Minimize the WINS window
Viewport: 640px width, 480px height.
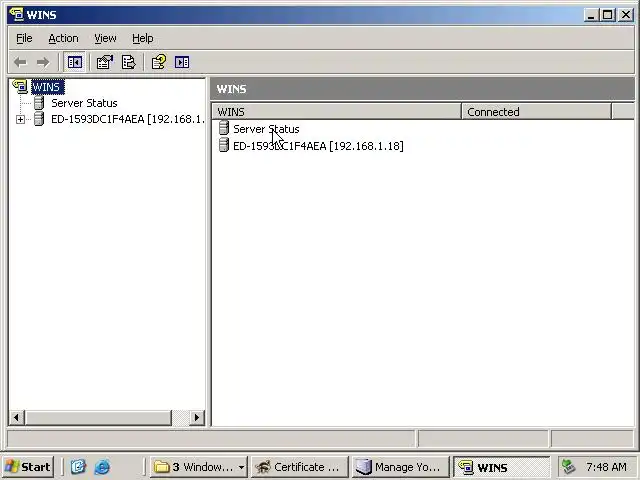click(x=591, y=15)
